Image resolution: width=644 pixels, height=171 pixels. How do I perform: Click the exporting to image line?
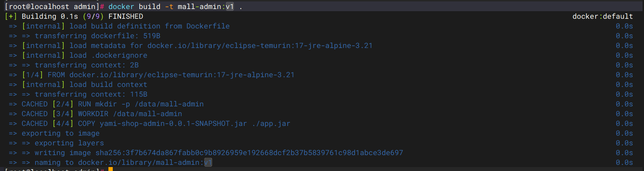[61, 133]
